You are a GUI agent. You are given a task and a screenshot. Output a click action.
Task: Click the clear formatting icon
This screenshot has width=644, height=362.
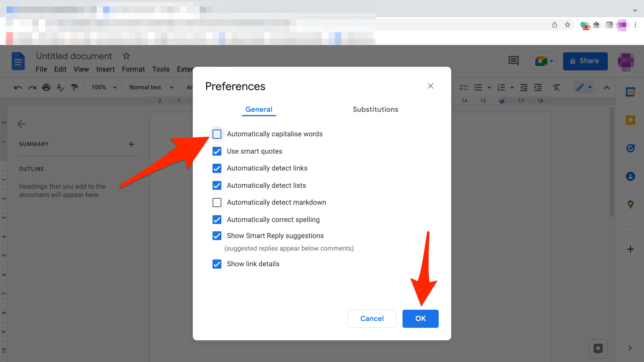pos(557,87)
